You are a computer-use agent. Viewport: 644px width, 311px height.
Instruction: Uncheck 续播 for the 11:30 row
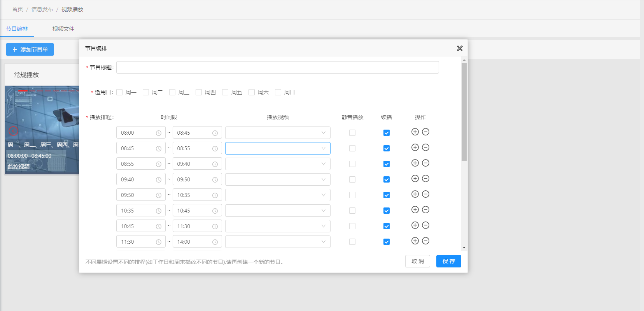point(387,242)
